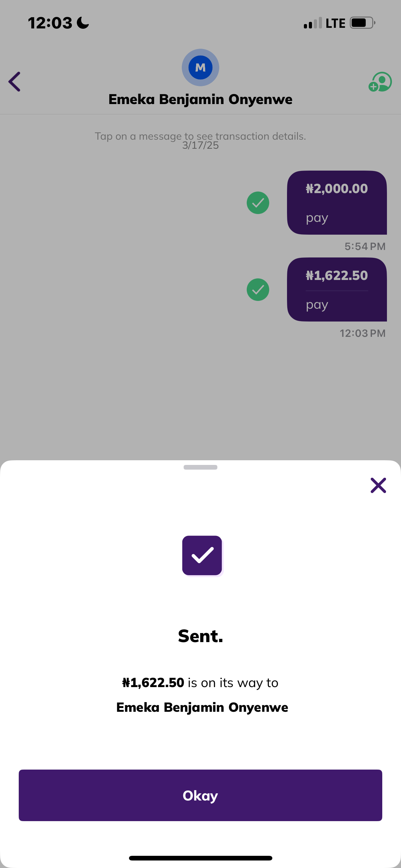Image resolution: width=401 pixels, height=868 pixels.
Task: Tap green check beside ₦1,622.50 payment
Action: (258, 290)
